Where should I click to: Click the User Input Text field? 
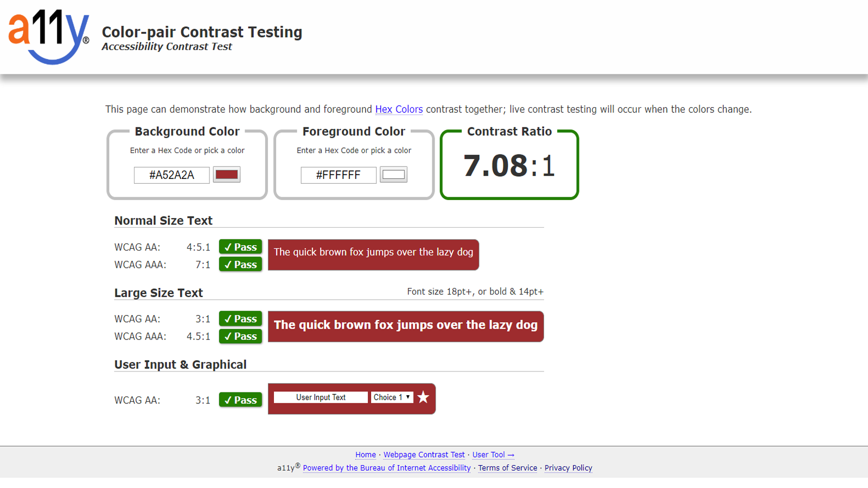click(x=321, y=397)
